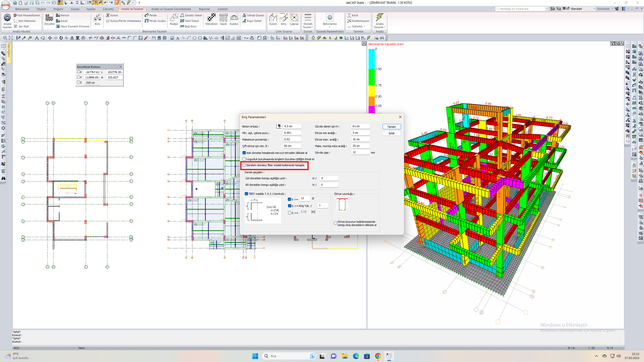Open the Objeler ribbon tab
The width and height of the screenshot is (644, 362).
[41, 9]
